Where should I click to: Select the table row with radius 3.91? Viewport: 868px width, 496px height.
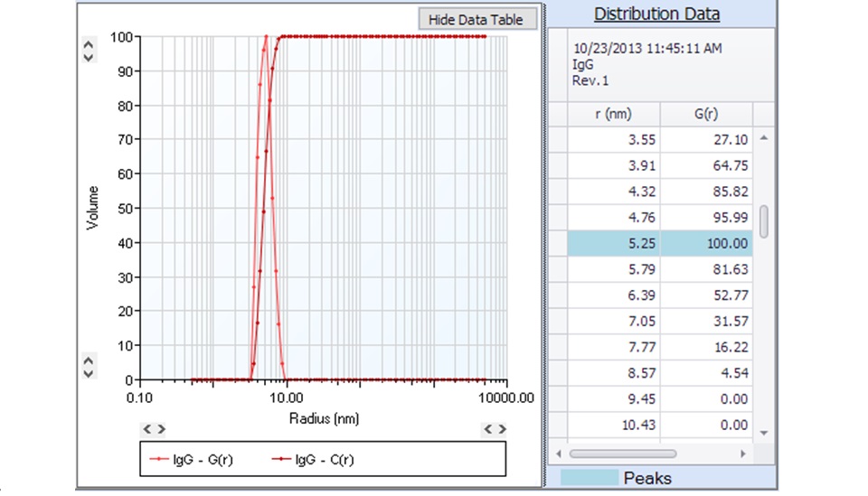(659, 165)
